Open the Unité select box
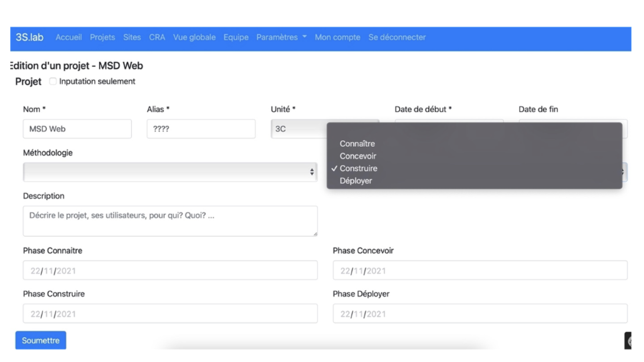The height and width of the screenshot is (362, 644). (299, 129)
